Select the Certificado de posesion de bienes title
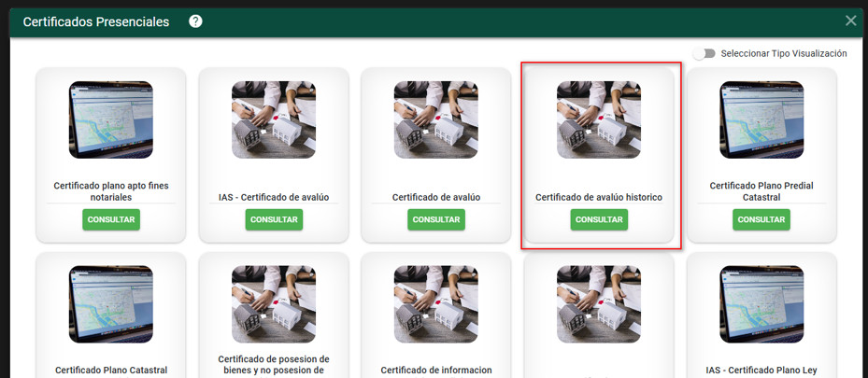This screenshot has width=868, height=378. click(274, 365)
